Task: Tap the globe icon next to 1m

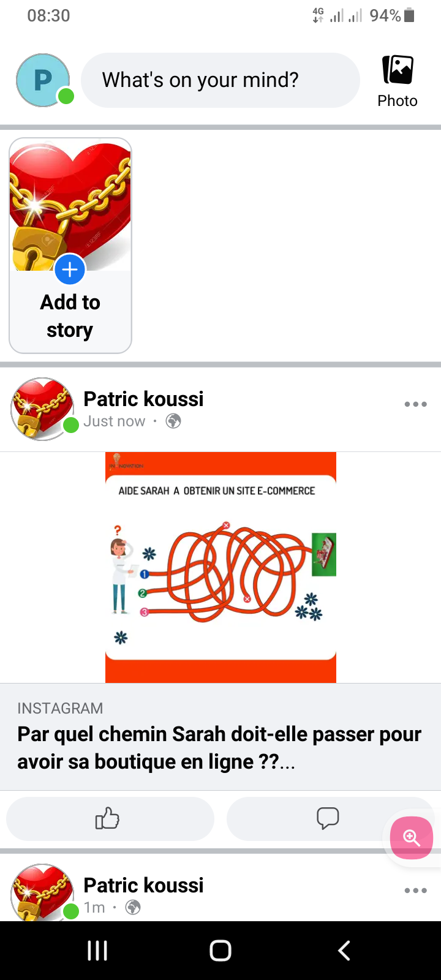Action: tap(133, 907)
